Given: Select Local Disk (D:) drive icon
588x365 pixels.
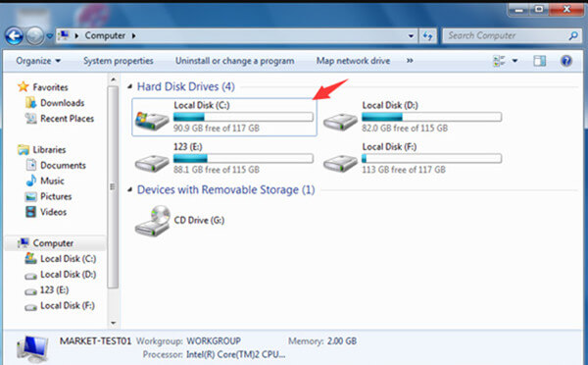Looking at the screenshot, I should coord(340,123).
